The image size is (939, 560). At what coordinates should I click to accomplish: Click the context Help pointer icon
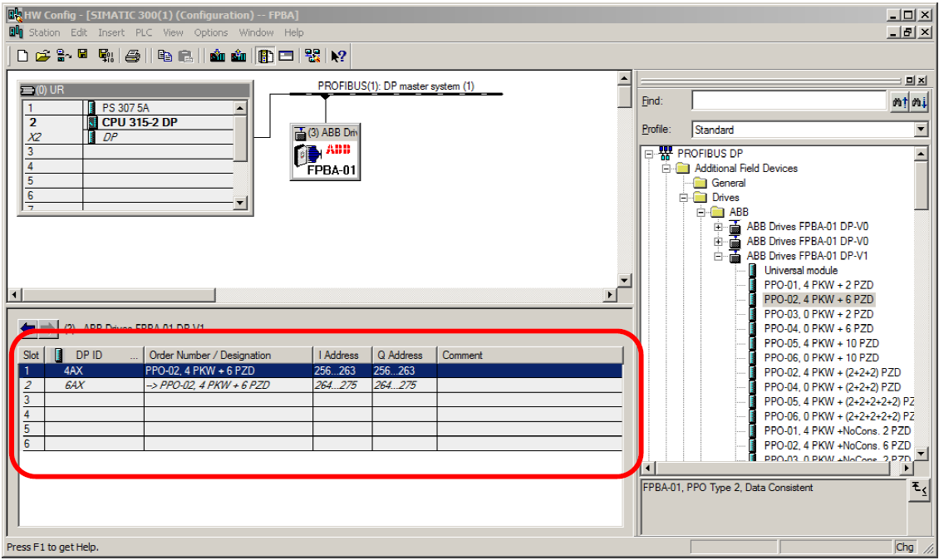click(338, 56)
